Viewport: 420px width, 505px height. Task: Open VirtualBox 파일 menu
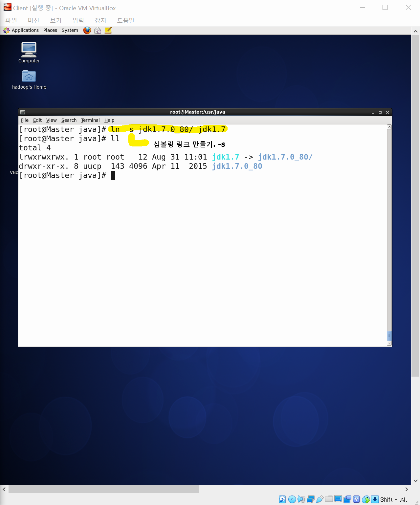tap(11, 20)
